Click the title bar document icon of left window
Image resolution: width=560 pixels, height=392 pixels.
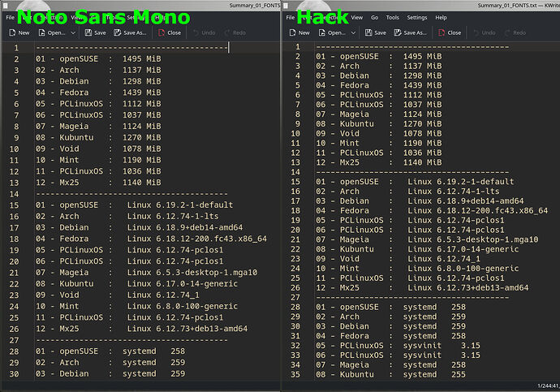click(6, 6)
